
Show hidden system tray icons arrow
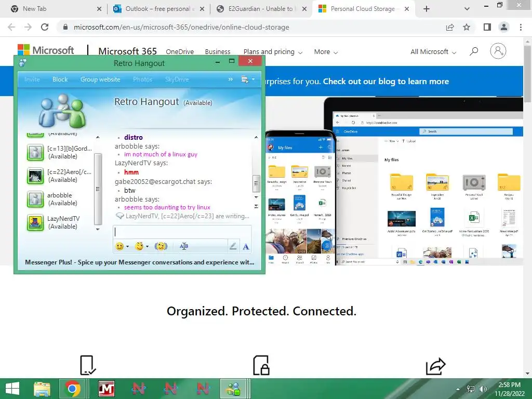click(x=458, y=389)
